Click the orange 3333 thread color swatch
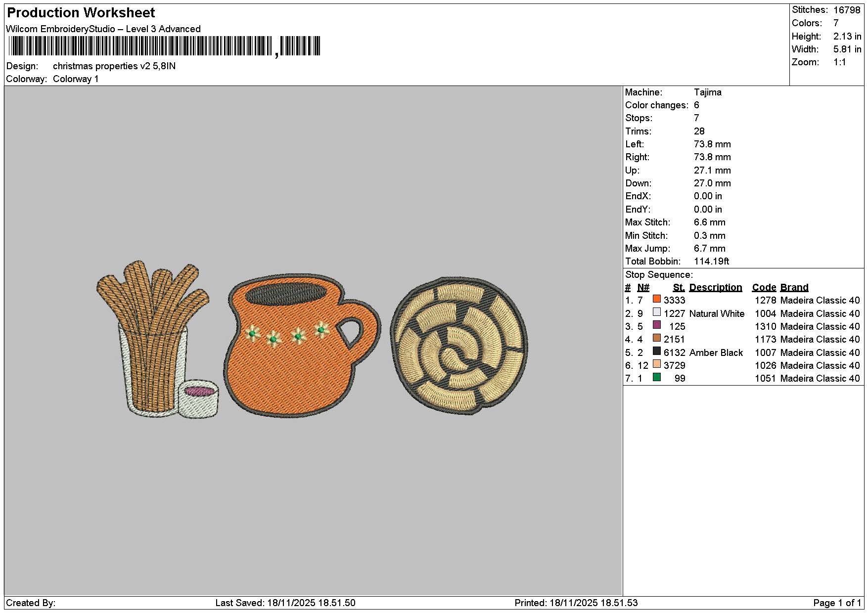This screenshot has width=868, height=613. 657,299
